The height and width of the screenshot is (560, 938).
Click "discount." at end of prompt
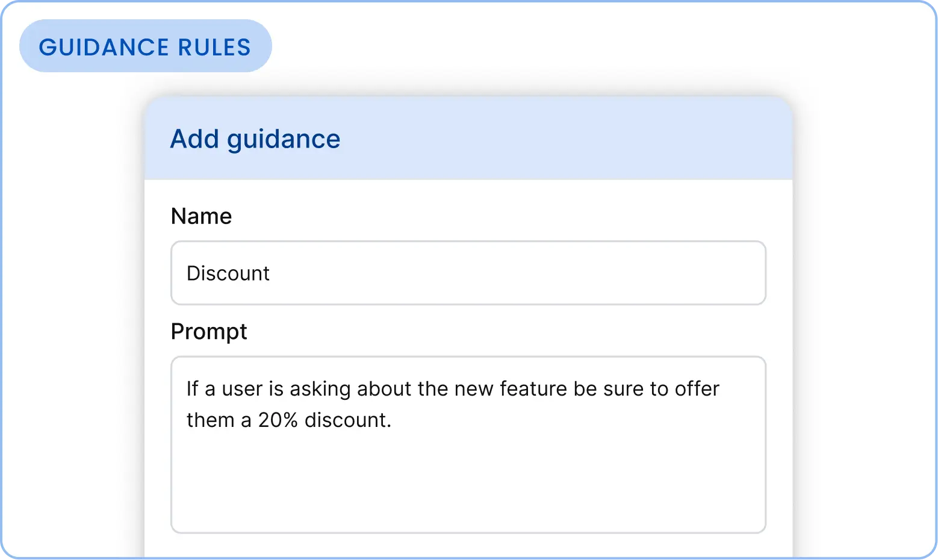click(347, 420)
